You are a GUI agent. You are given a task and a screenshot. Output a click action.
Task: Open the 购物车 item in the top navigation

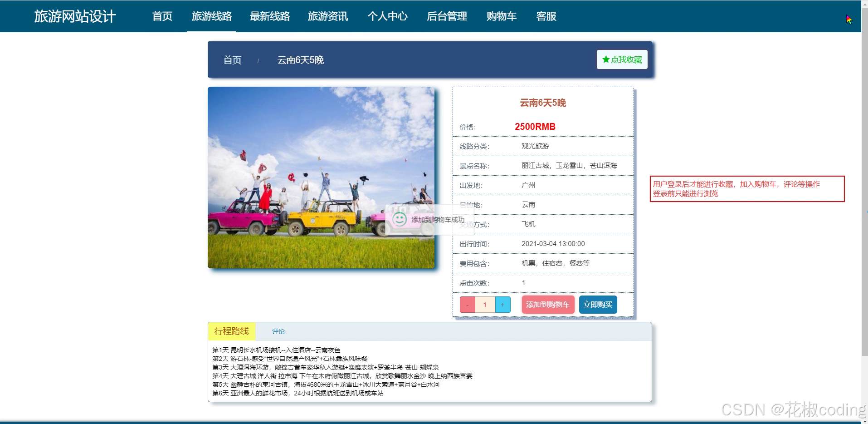pyautogui.click(x=501, y=16)
